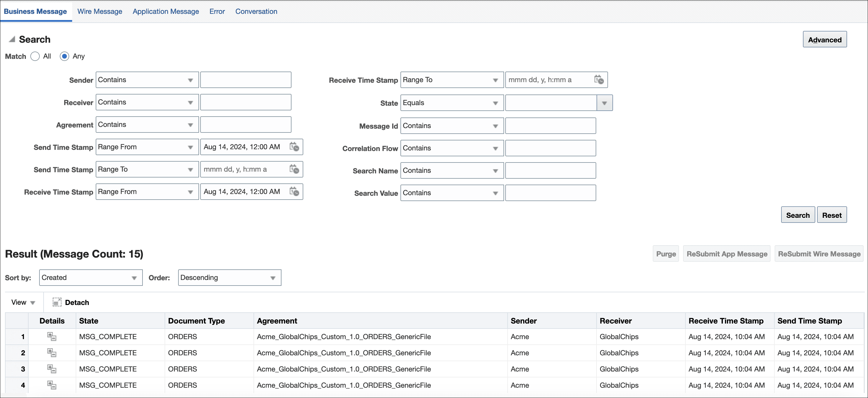This screenshot has width=868, height=398.
Task: Open Message Id operator dropdown
Action: coord(452,126)
